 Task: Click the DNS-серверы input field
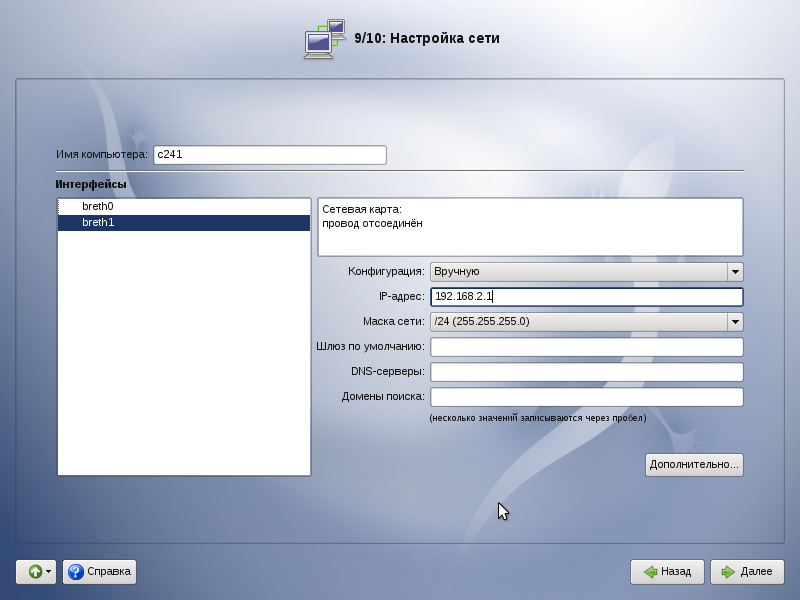point(586,371)
